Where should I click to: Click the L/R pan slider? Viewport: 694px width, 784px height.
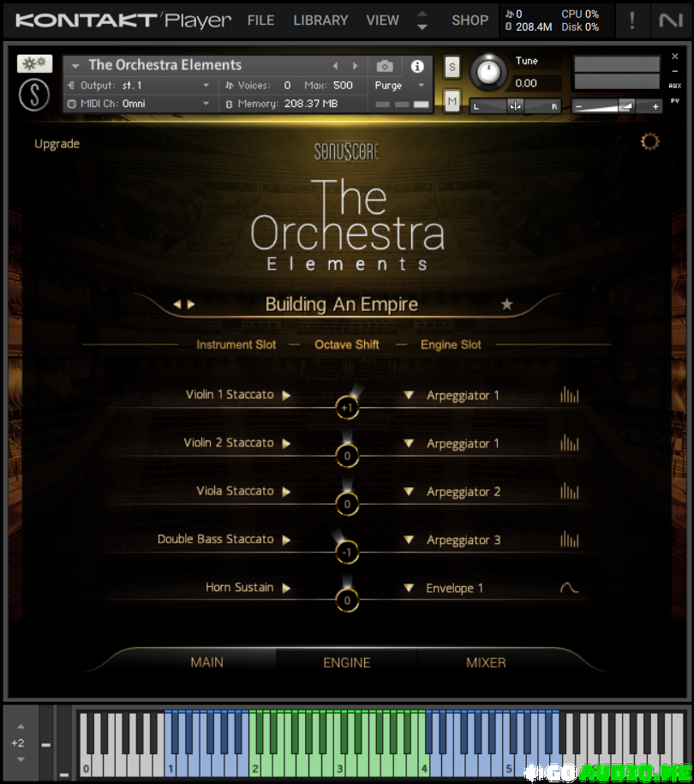click(x=515, y=106)
